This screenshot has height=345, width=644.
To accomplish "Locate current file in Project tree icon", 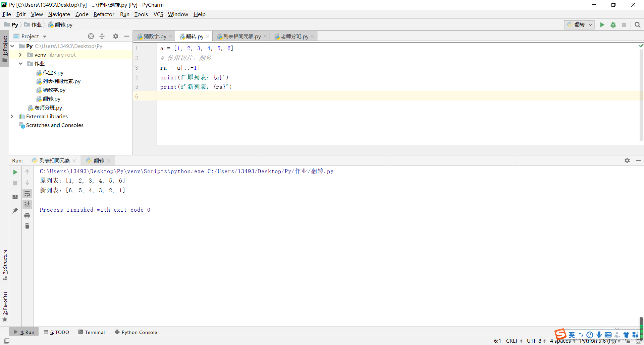I will pos(91,36).
